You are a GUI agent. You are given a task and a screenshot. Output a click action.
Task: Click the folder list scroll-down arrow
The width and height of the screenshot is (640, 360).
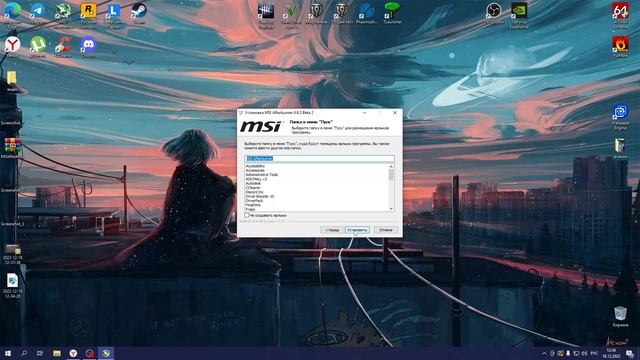pyautogui.click(x=391, y=209)
